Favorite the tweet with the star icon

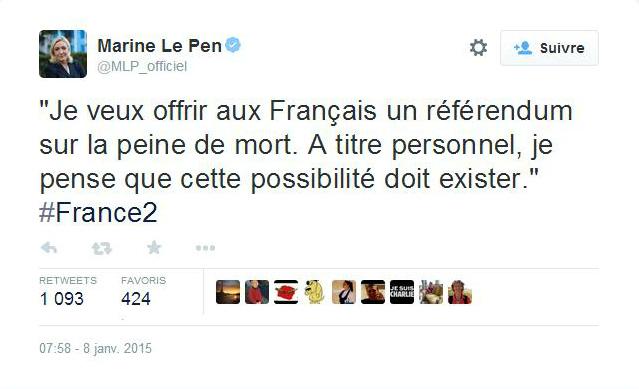click(154, 247)
